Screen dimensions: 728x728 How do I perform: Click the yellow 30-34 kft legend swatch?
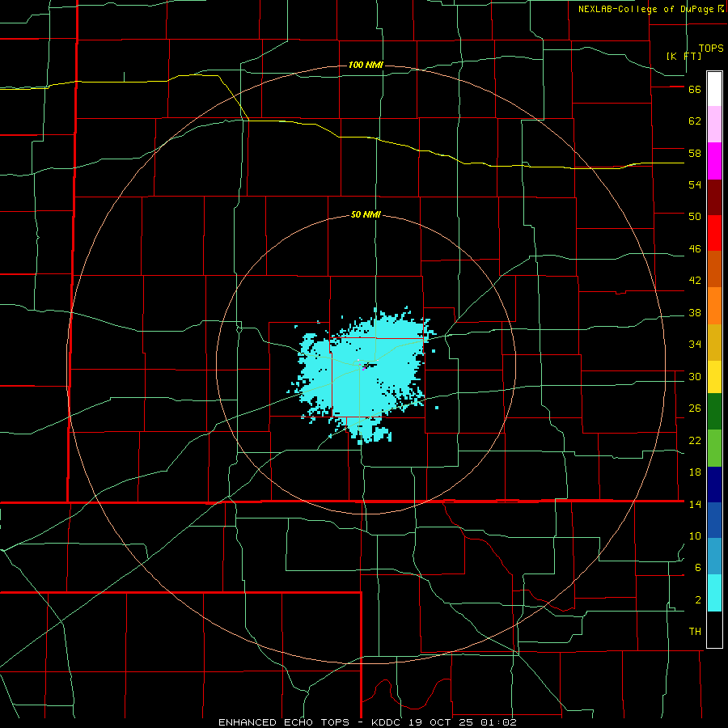(714, 377)
